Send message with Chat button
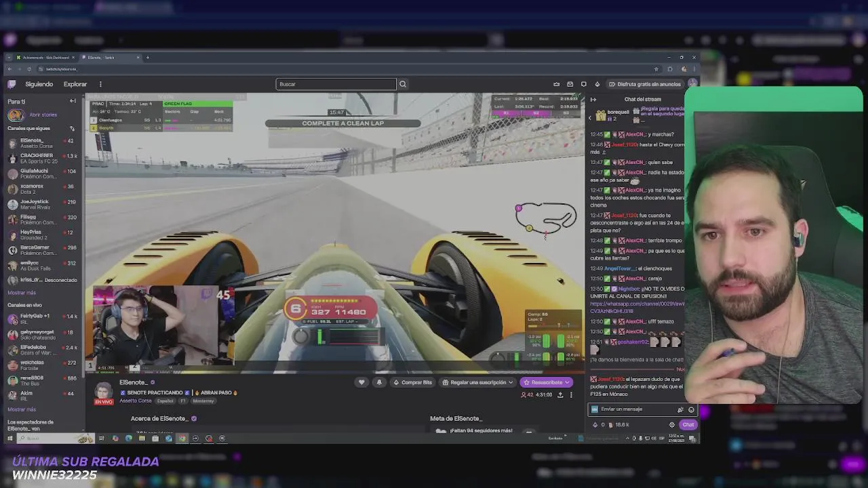The height and width of the screenshot is (488, 868). coord(688,425)
